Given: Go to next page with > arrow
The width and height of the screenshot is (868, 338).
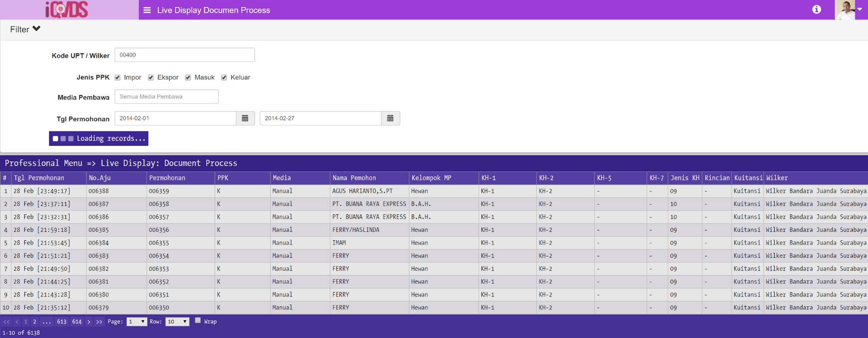Looking at the screenshot, I should pos(89,322).
